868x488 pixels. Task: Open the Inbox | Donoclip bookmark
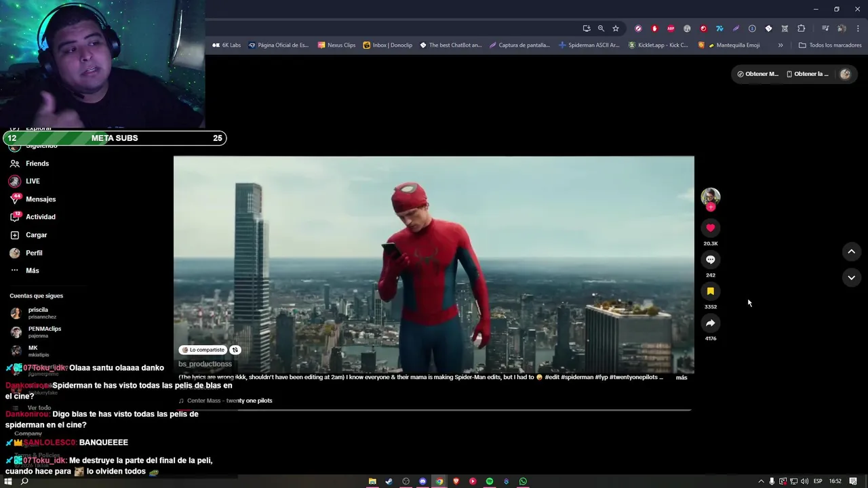point(388,45)
